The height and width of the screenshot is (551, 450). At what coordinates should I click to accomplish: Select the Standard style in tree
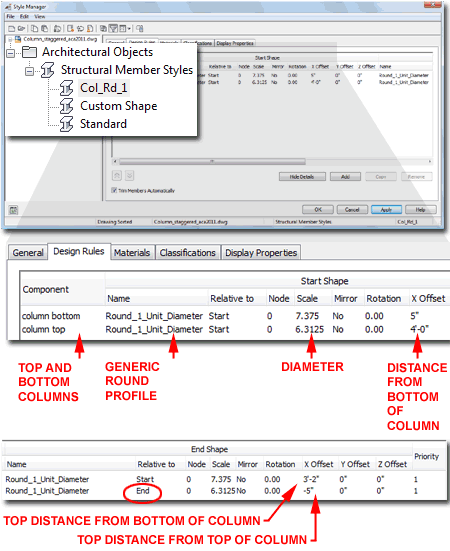pos(103,124)
